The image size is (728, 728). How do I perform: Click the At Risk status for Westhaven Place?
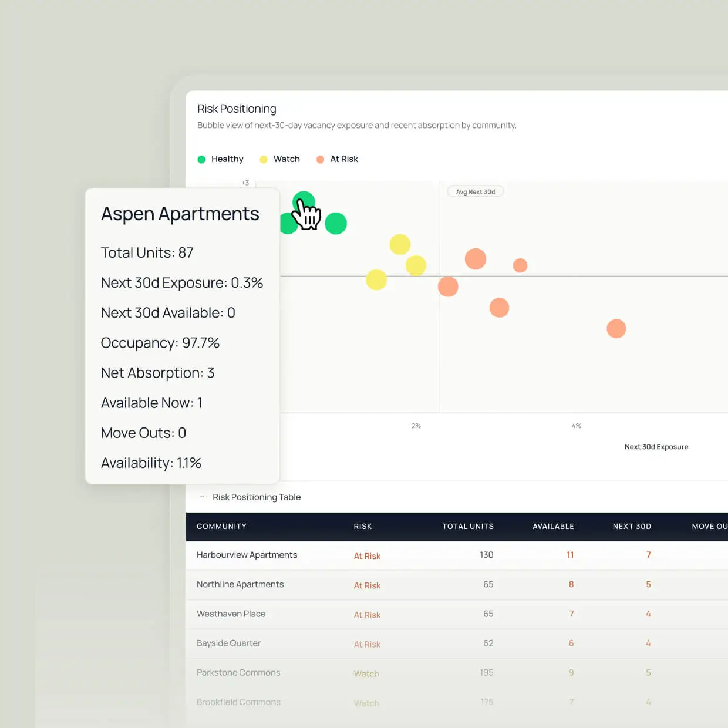click(367, 615)
